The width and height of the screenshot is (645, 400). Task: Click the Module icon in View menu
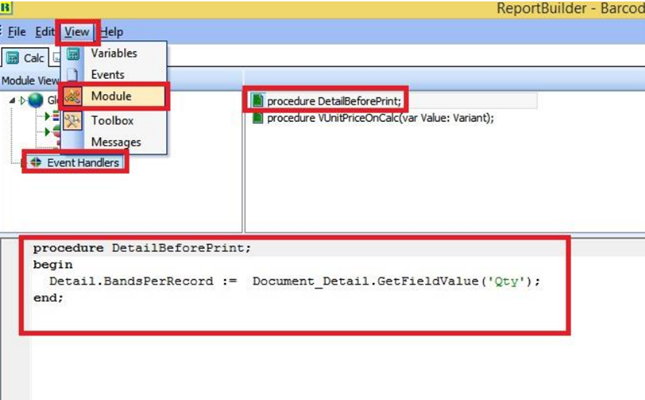pos(73,97)
